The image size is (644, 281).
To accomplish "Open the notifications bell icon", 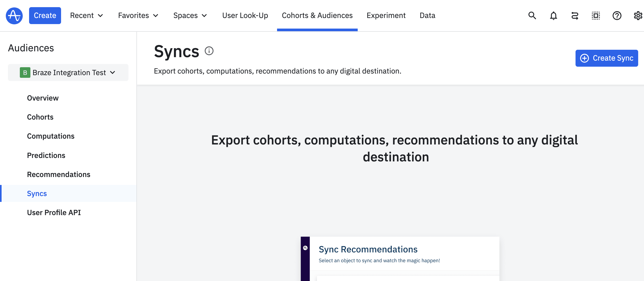I will [x=553, y=16].
